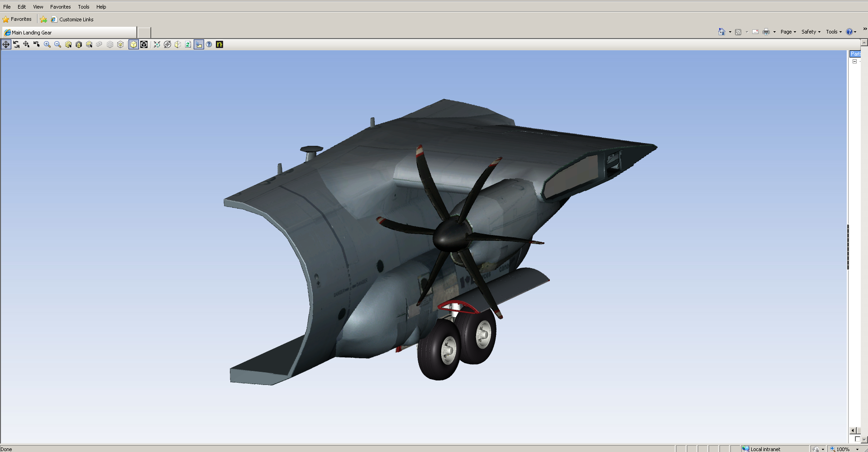Click the zoom out magnifier icon
Image resolution: width=868 pixels, height=452 pixels.
57,44
